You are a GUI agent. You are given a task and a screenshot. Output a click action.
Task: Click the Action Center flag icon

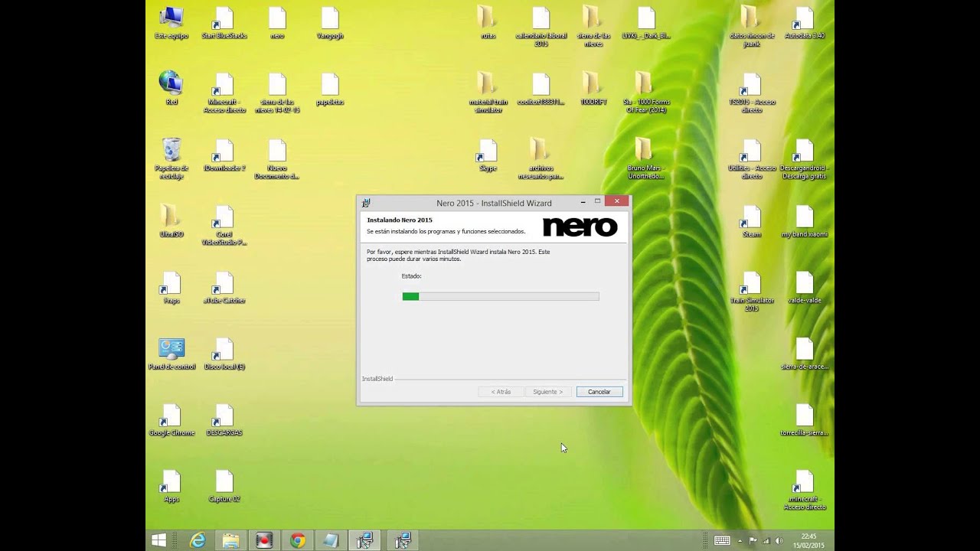(x=753, y=540)
